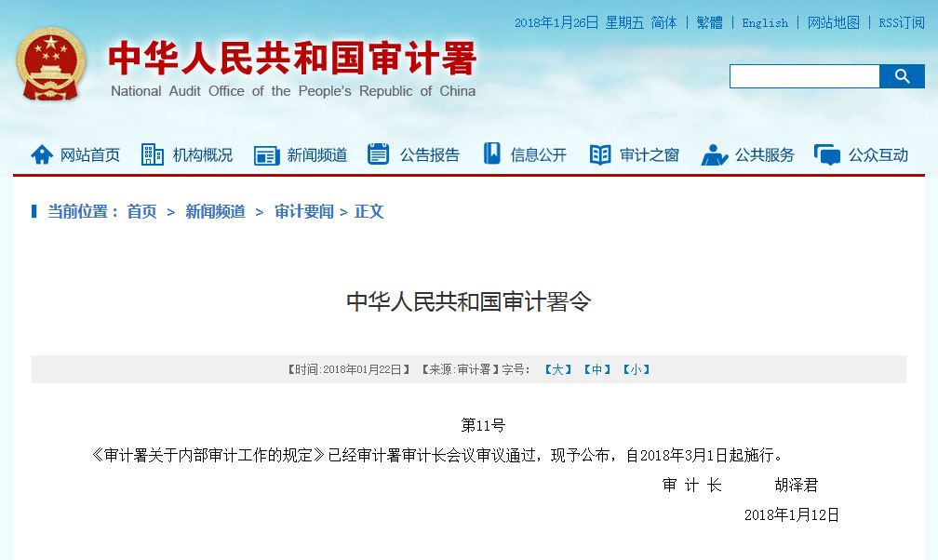Click the magnifying glass search icon
The image size is (938, 560).
point(901,75)
